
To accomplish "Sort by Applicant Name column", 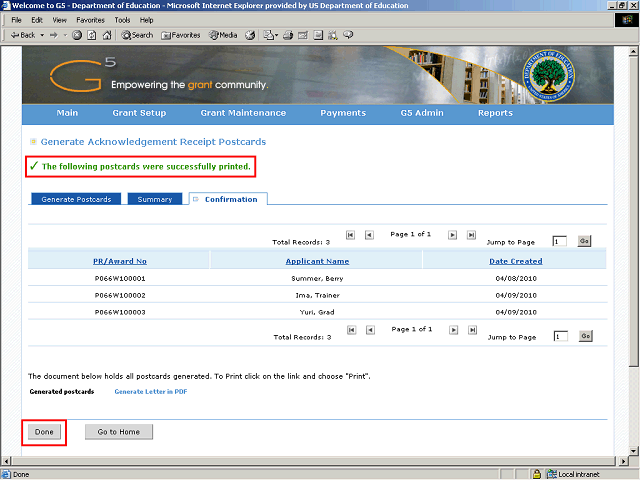I will click(317, 261).
